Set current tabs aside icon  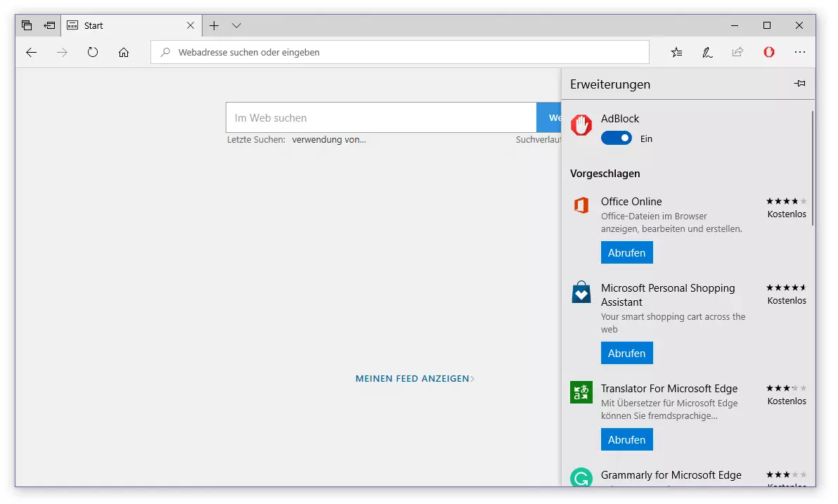pyautogui.click(x=50, y=25)
